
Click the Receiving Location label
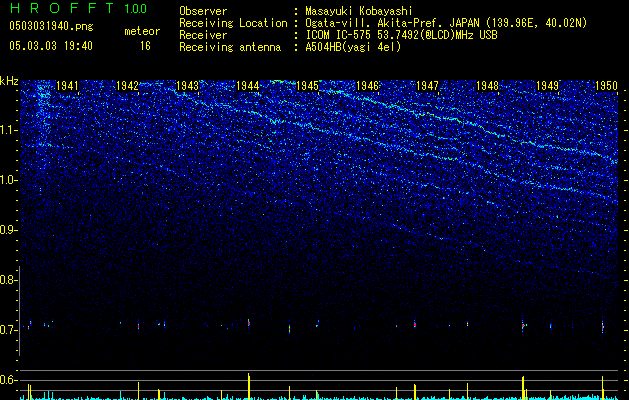(x=233, y=23)
